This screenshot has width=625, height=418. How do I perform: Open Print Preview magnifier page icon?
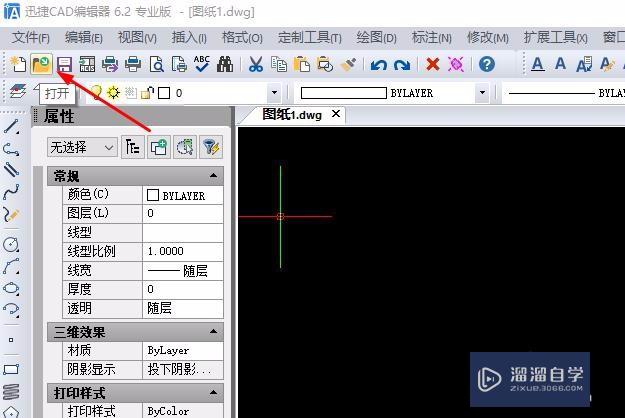156,64
